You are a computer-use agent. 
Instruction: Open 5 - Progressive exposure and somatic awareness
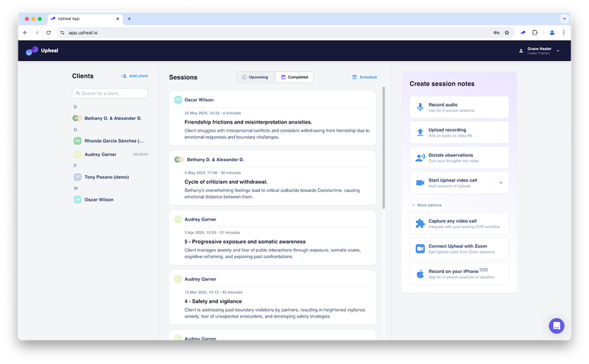244,242
